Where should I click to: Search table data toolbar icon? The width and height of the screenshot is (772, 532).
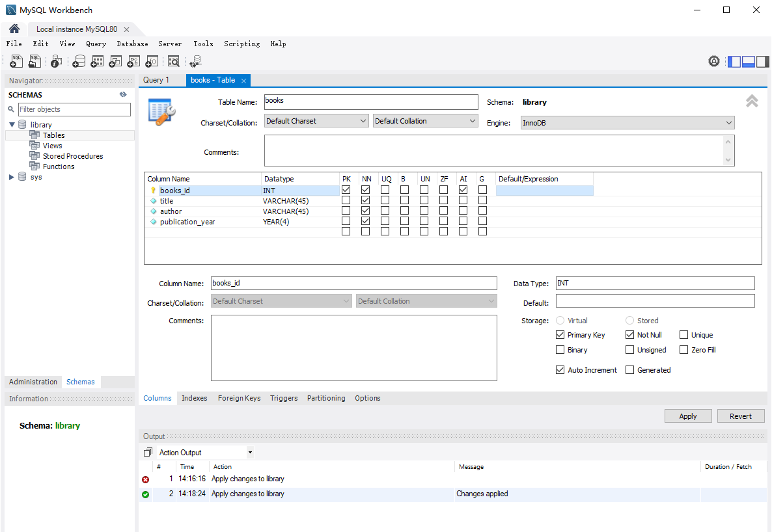coord(174,61)
